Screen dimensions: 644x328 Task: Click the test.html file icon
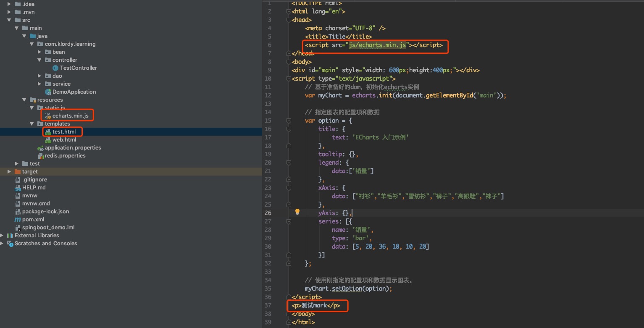coord(48,132)
